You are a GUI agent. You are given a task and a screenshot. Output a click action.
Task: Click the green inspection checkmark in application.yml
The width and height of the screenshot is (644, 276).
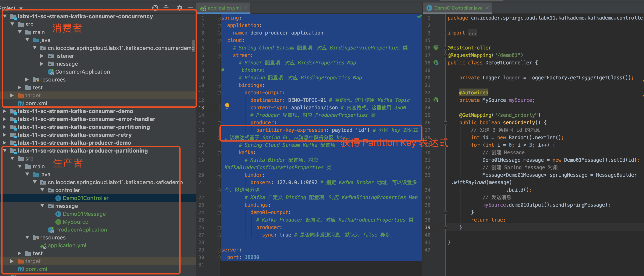(419, 17)
